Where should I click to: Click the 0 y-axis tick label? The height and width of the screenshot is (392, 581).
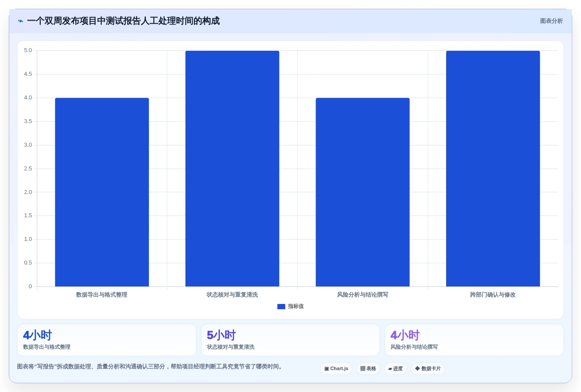pyautogui.click(x=30, y=286)
